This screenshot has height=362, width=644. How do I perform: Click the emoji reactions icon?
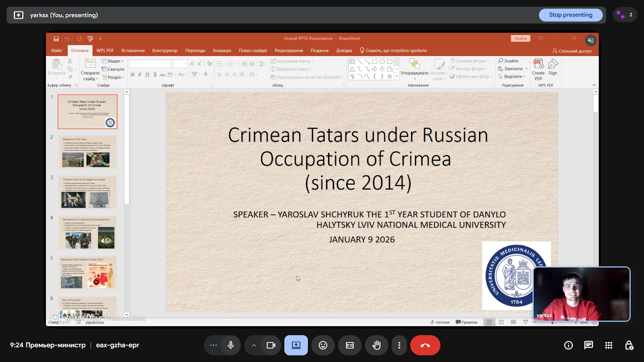[x=323, y=345]
